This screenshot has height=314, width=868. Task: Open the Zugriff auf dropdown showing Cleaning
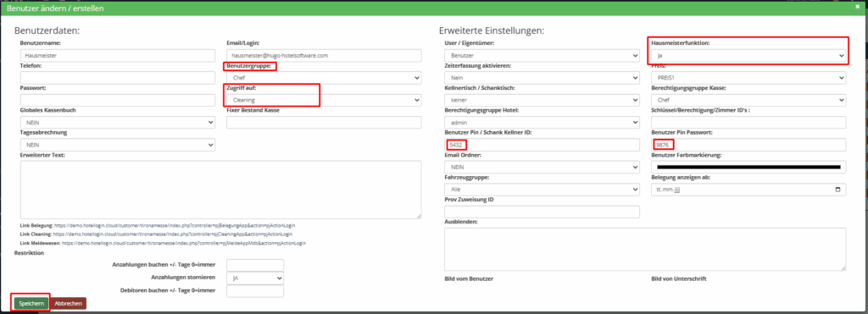325,100
